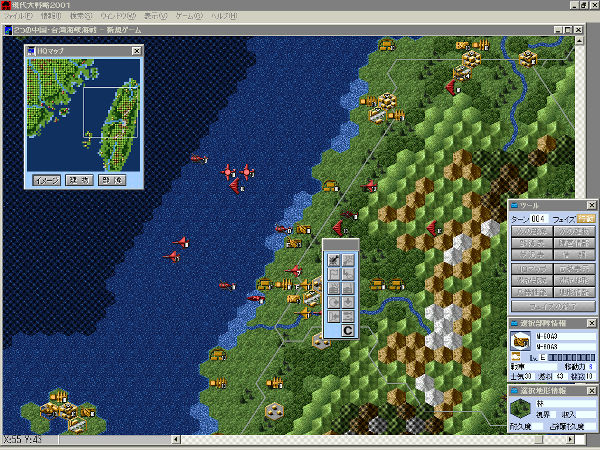Select the city hex below the command popup
The width and height of the screenshot is (600, 450).
[321, 342]
